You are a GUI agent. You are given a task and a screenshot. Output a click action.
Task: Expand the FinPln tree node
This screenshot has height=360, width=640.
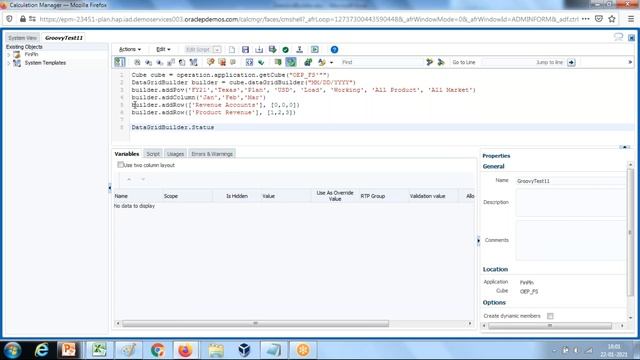[x=9, y=54]
